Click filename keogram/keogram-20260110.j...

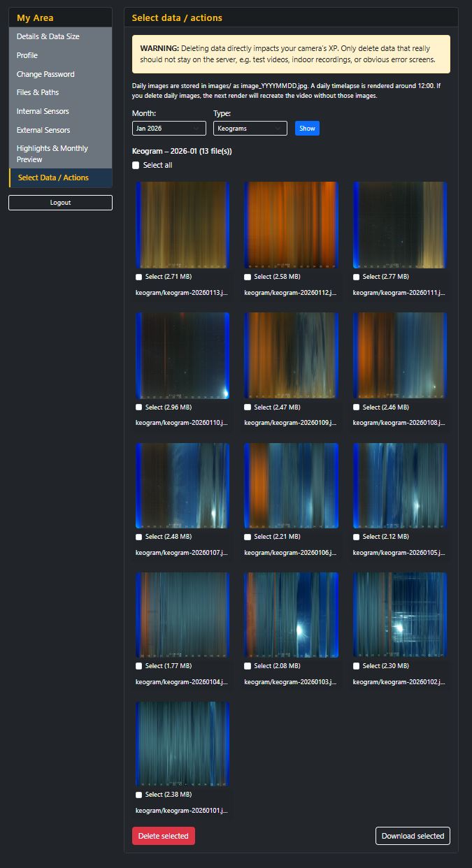pos(182,423)
